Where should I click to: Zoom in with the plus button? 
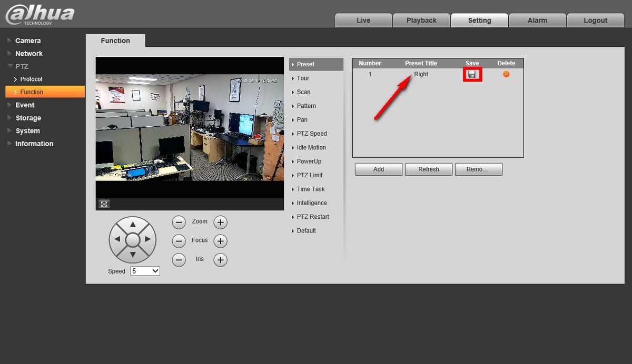(220, 222)
